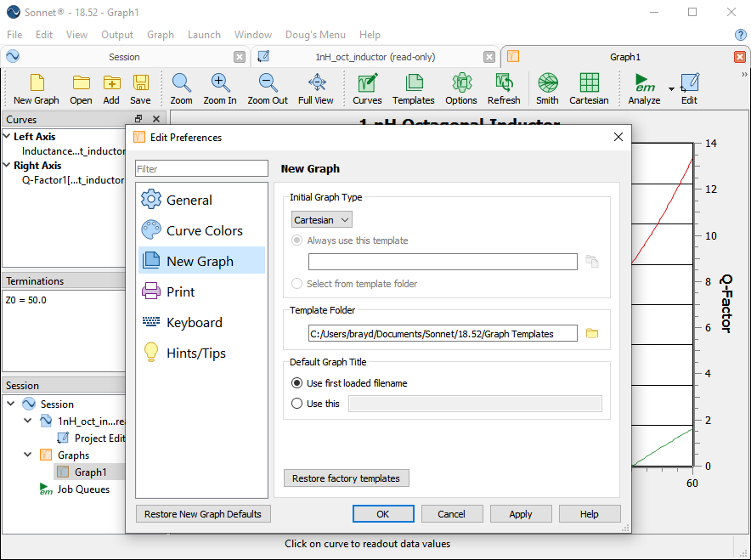Click the Apply button
The width and height of the screenshot is (751, 560).
point(521,514)
